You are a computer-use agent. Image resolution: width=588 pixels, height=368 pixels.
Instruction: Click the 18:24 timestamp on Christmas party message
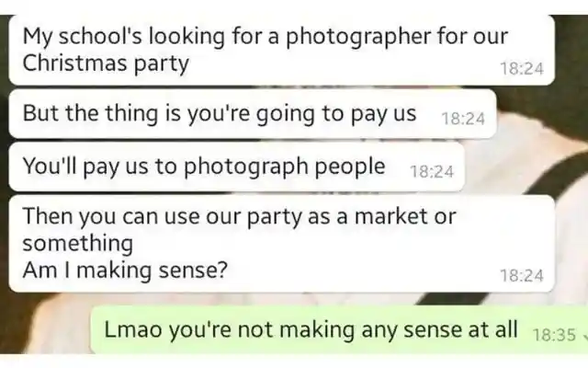(x=522, y=69)
